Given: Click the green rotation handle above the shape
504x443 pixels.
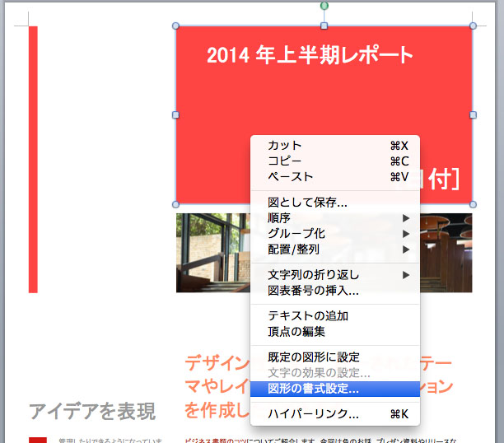Looking at the screenshot, I should coord(324,6).
